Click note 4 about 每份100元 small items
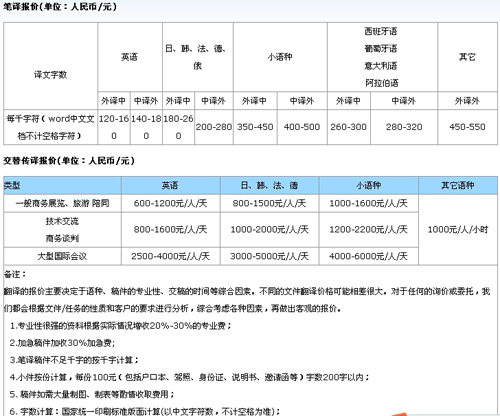500x416 pixels. [x=189, y=377]
